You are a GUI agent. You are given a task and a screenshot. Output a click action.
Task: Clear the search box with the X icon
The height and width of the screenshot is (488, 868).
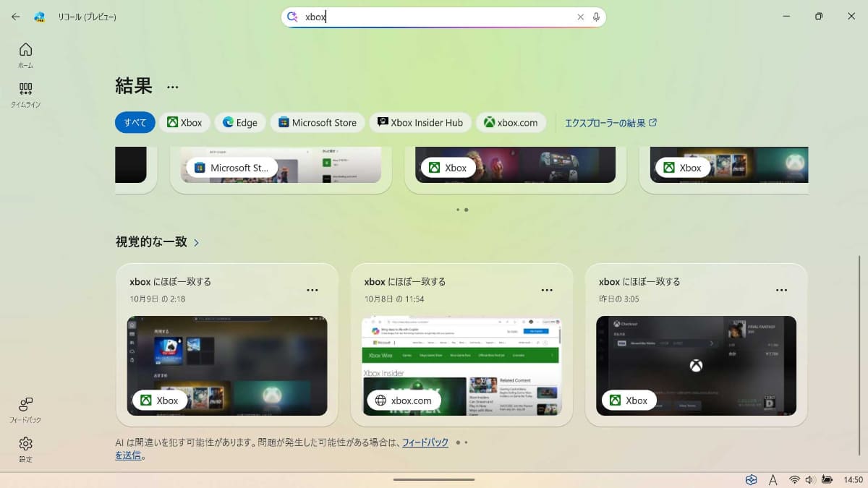580,16
